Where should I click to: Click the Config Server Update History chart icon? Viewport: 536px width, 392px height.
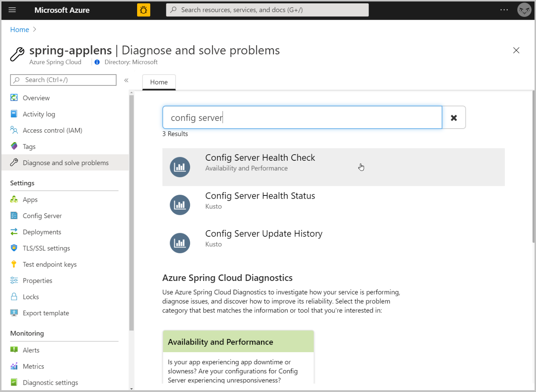pyautogui.click(x=180, y=243)
